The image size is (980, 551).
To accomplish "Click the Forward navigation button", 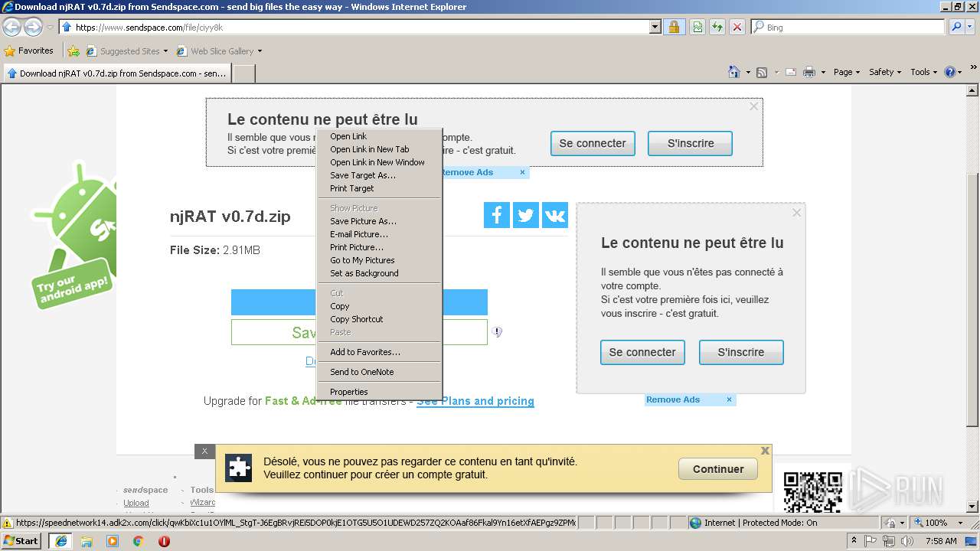I will pyautogui.click(x=33, y=28).
